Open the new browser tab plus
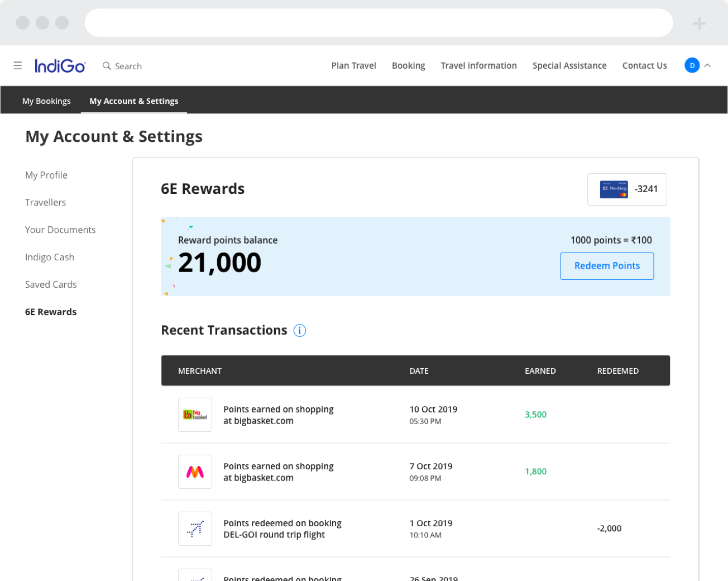728x581 pixels. pos(699,23)
